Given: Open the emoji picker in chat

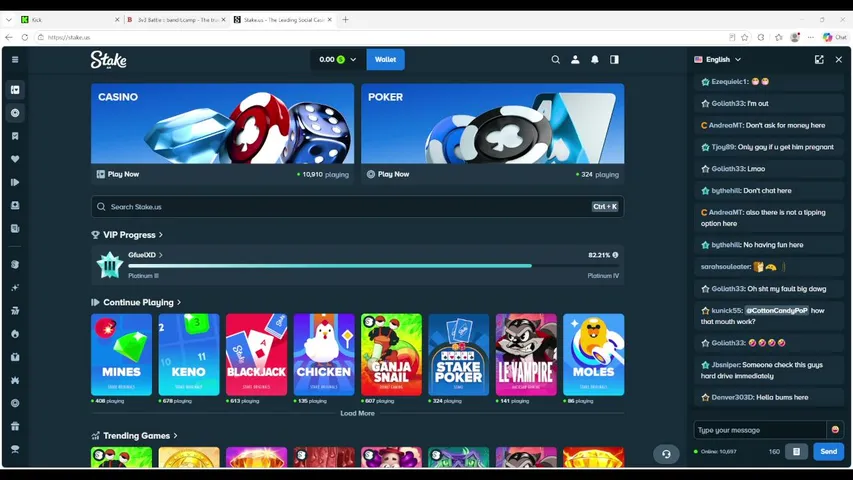Looking at the screenshot, I should click(835, 430).
